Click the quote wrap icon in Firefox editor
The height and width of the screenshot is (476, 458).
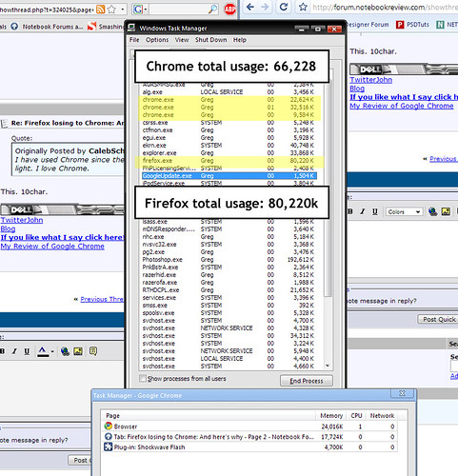(x=93, y=351)
